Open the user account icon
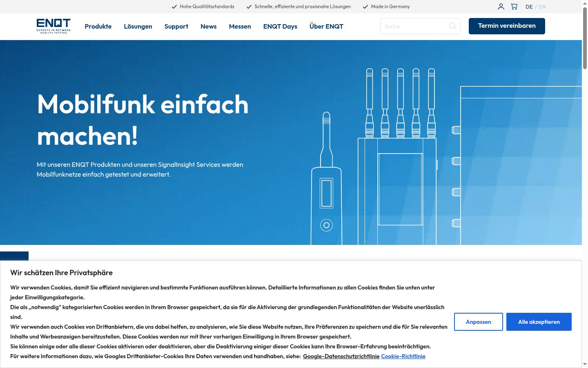Image resolution: width=588 pixels, height=368 pixels. pyautogui.click(x=501, y=7)
